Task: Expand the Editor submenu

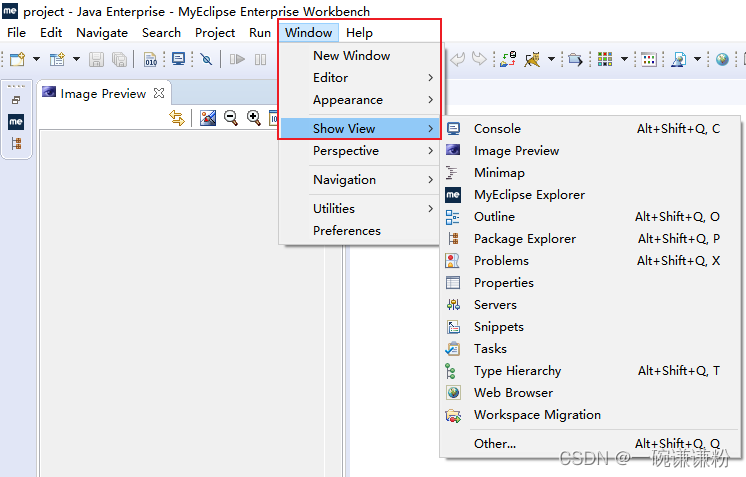Action: click(360, 78)
